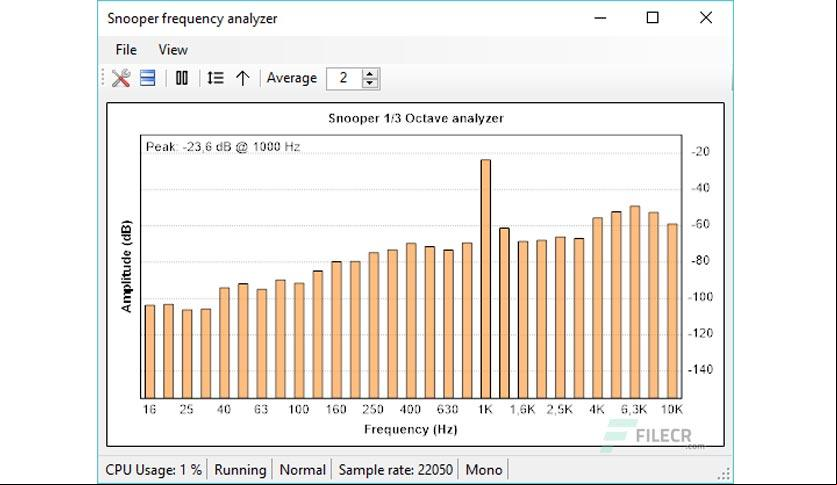Focus the Average number field showing 2

[x=344, y=78]
